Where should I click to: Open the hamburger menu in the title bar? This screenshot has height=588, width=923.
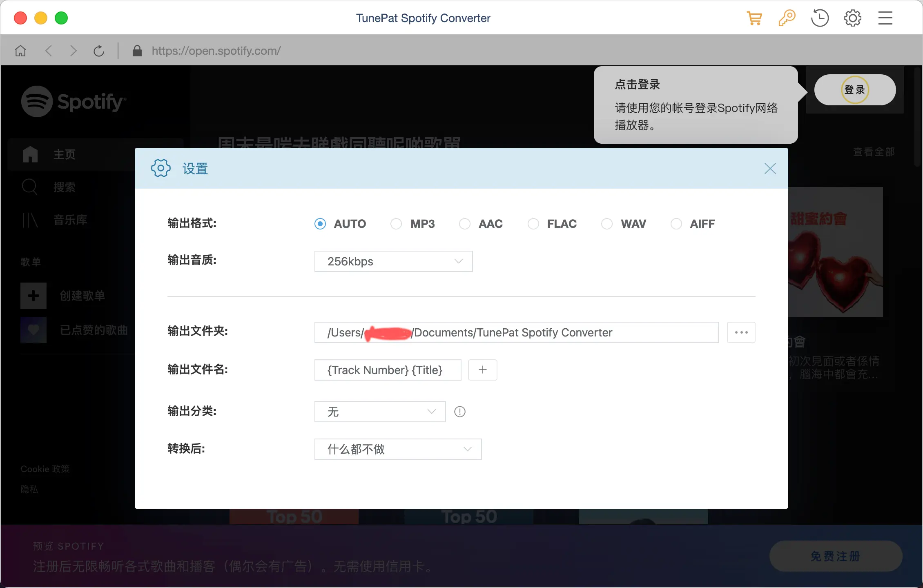[885, 18]
